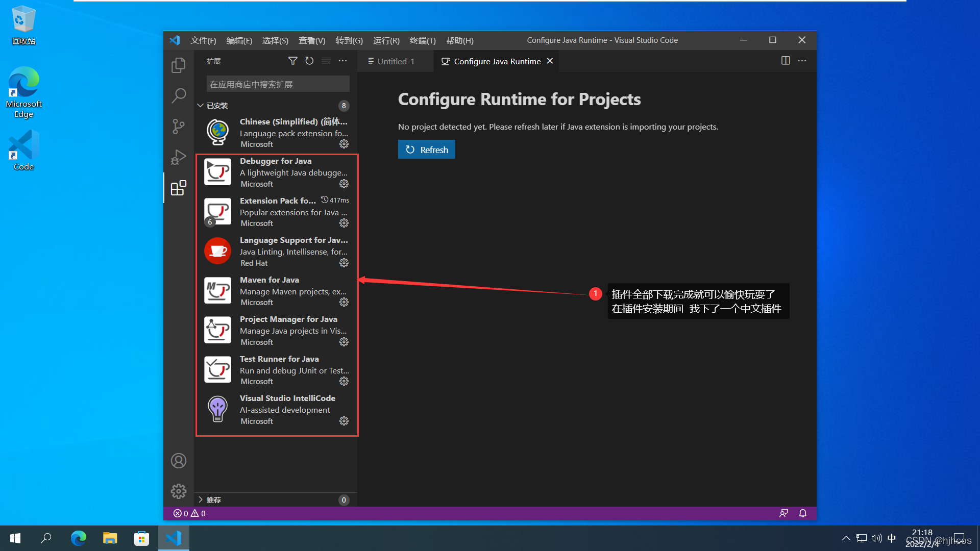Select the Untitled-1 editor tab

tap(393, 61)
